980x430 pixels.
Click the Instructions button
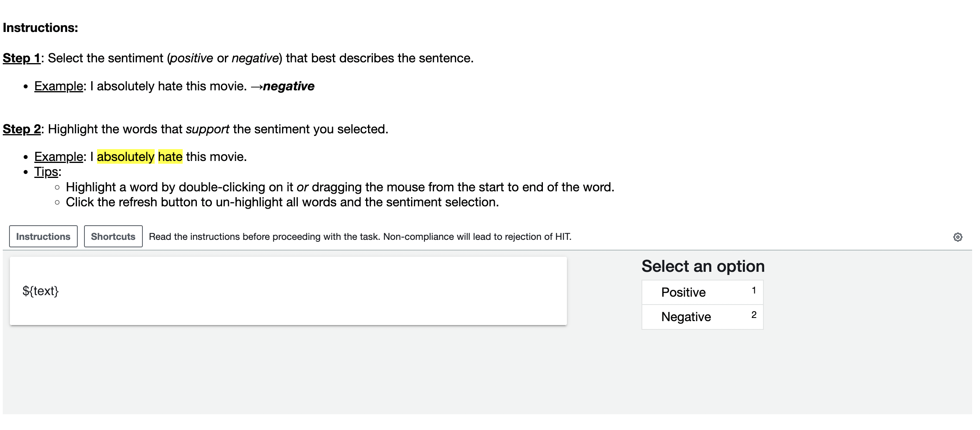(x=43, y=237)
